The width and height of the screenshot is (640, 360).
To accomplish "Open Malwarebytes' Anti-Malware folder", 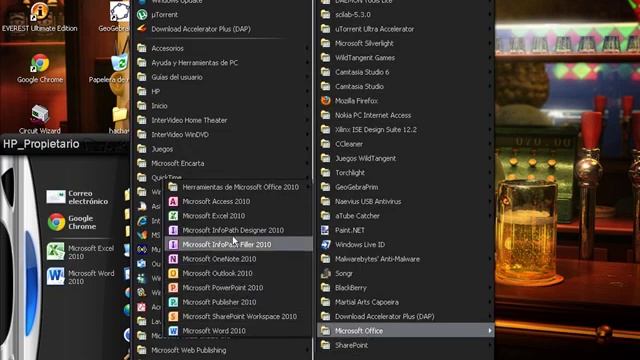I will pos(405,259).
